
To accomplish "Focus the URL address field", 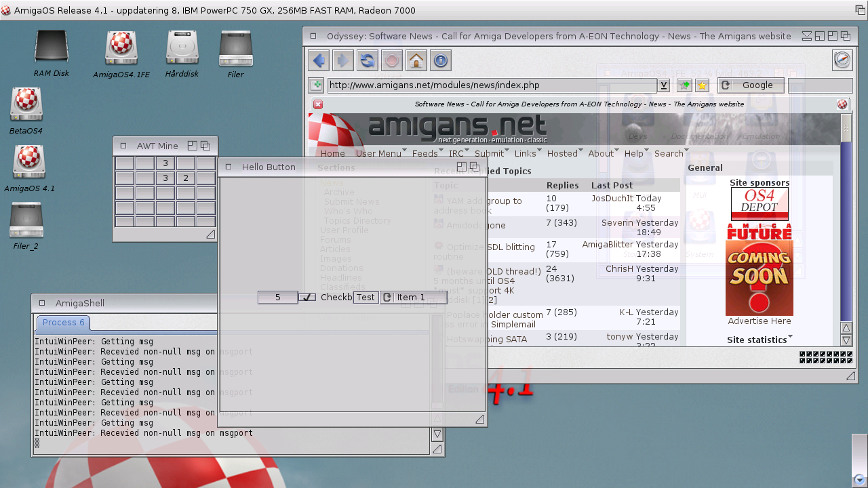I will click(493, 85).
